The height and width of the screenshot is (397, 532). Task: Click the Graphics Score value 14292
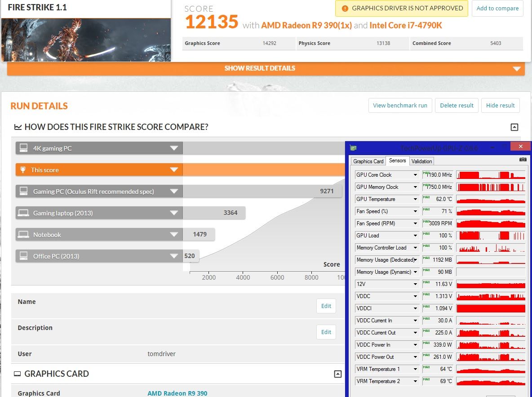pos(270,43)
